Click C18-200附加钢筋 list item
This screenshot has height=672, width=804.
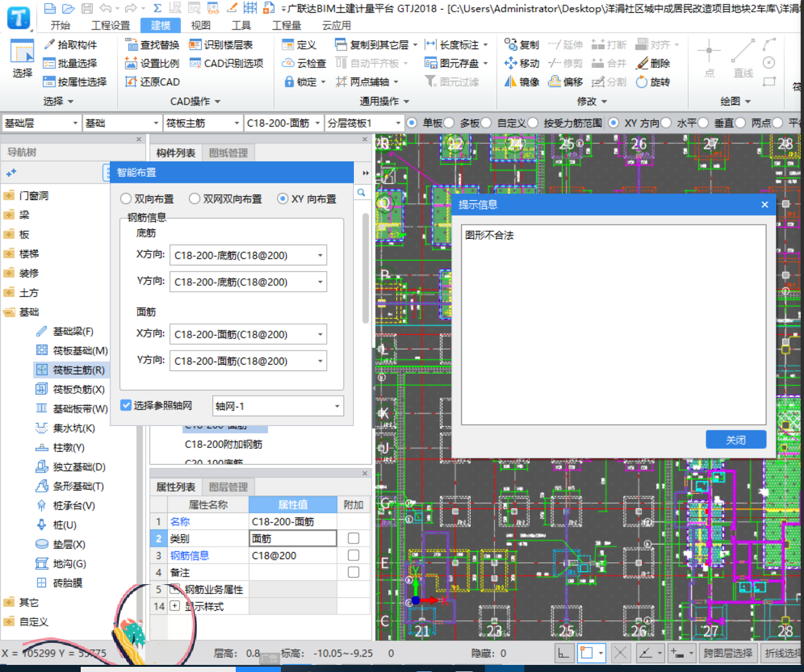223,444
